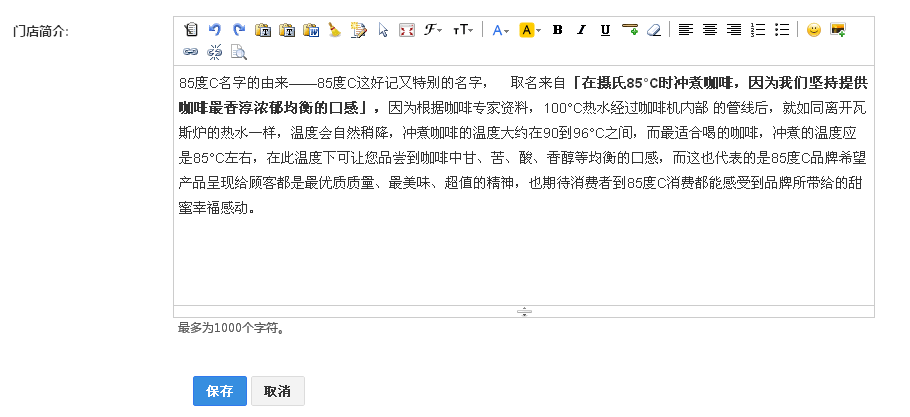
Task: Toggle bold formatting
Action: [557, 30]
